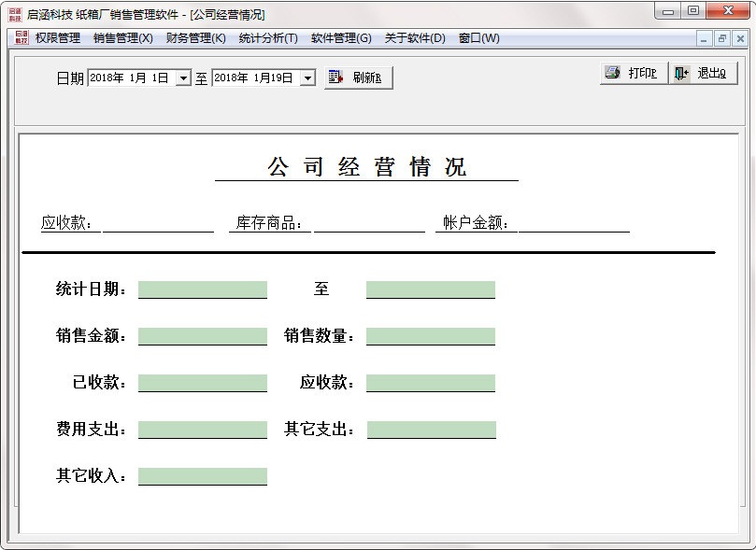Click the green 统计日期 start field
Image resolution: width=756 pixels, height=550 pixels.
coord(203,289)
